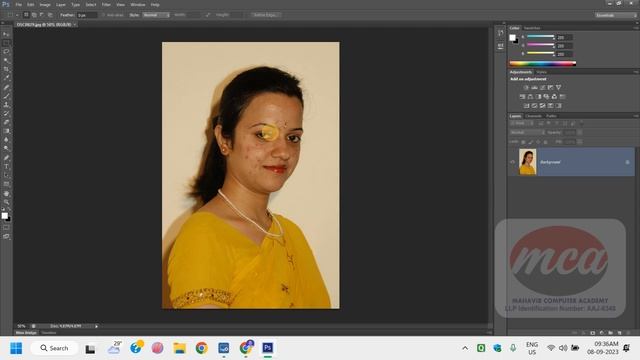Screen dimensions: 640x360
Task: Select the Brush tool
Action: pos(6,96)
